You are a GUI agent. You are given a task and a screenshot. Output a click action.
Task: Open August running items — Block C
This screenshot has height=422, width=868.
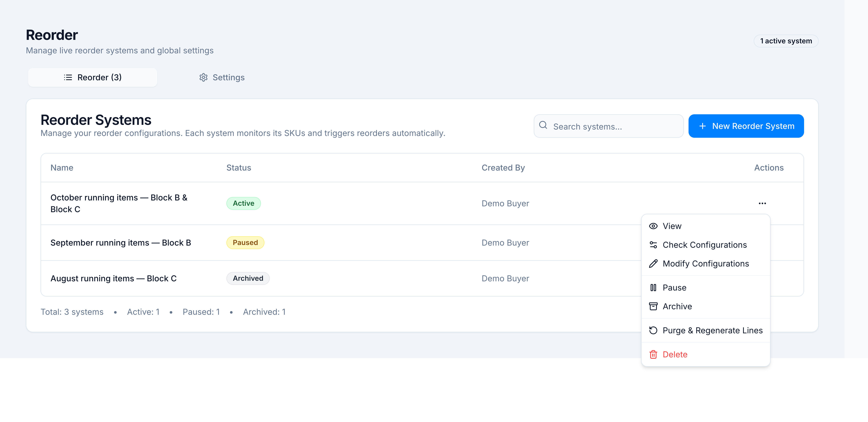114,279
